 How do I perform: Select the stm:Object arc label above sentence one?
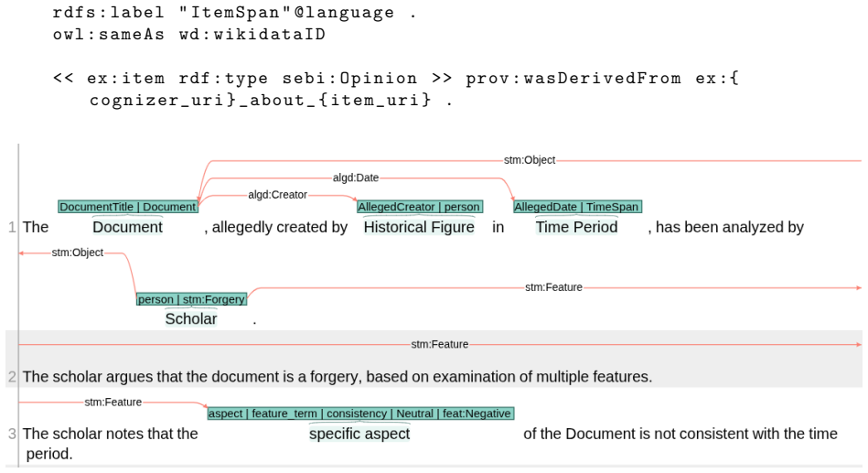pos(530,160)
